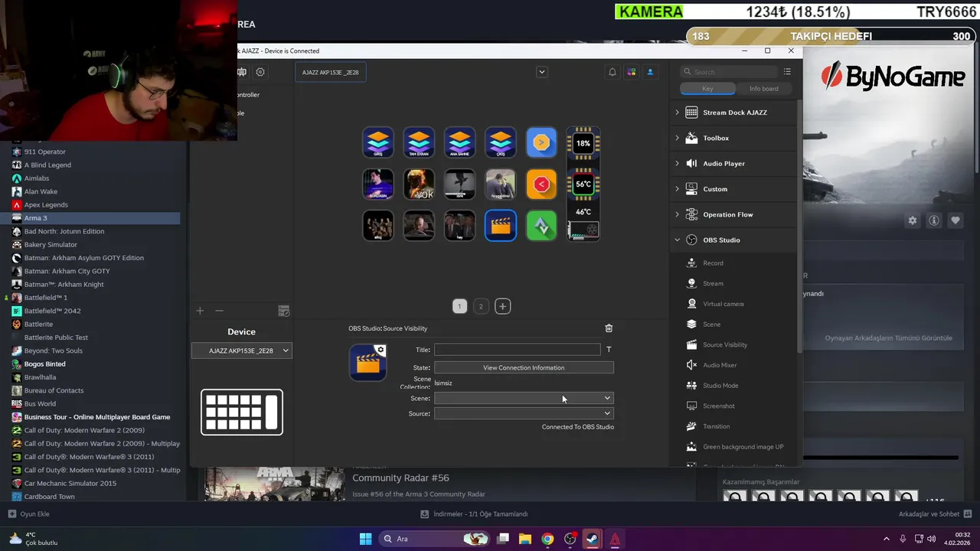This screenshot has height=551, width=980.
Task: Switch to the Info board tab
Action: [x=763, y=89]
